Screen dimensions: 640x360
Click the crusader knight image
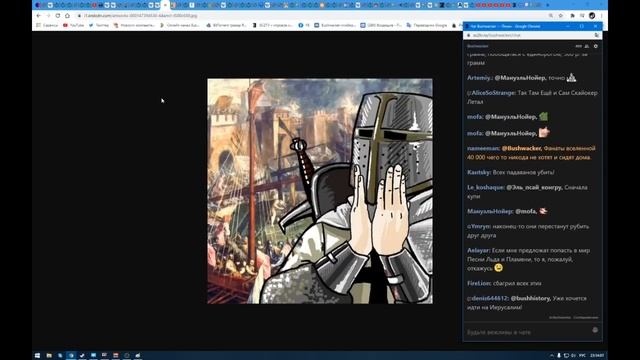coord(320,191)
